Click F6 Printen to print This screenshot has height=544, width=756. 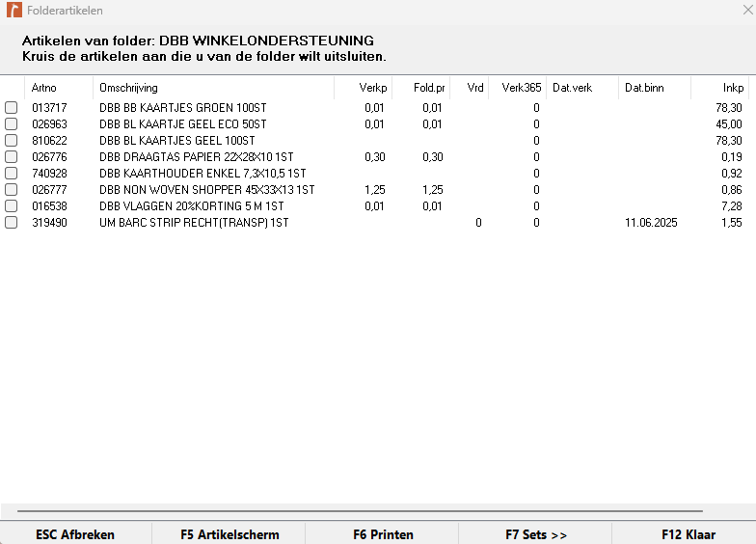pos(382,534)
